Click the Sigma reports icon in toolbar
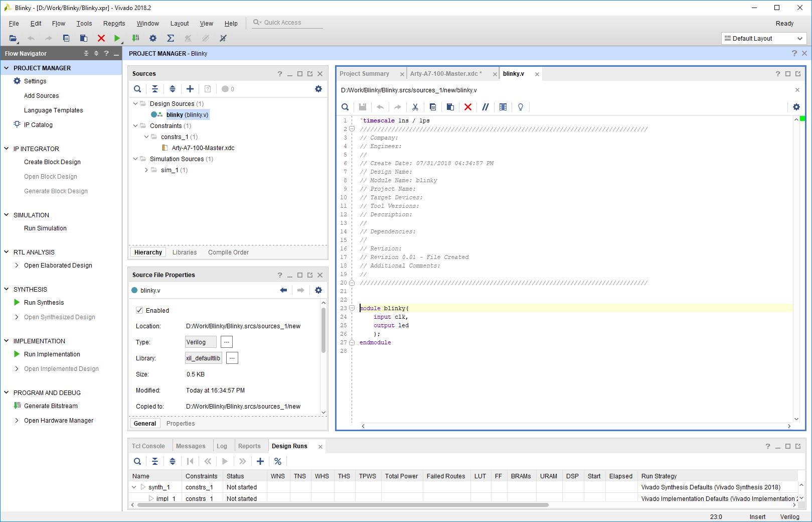812x522 pixels. [x=171, y=38]
